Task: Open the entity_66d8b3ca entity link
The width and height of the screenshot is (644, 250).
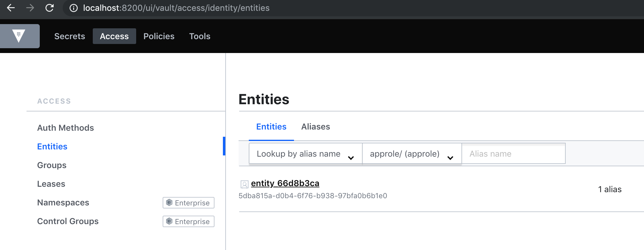Action: (285, 183)
